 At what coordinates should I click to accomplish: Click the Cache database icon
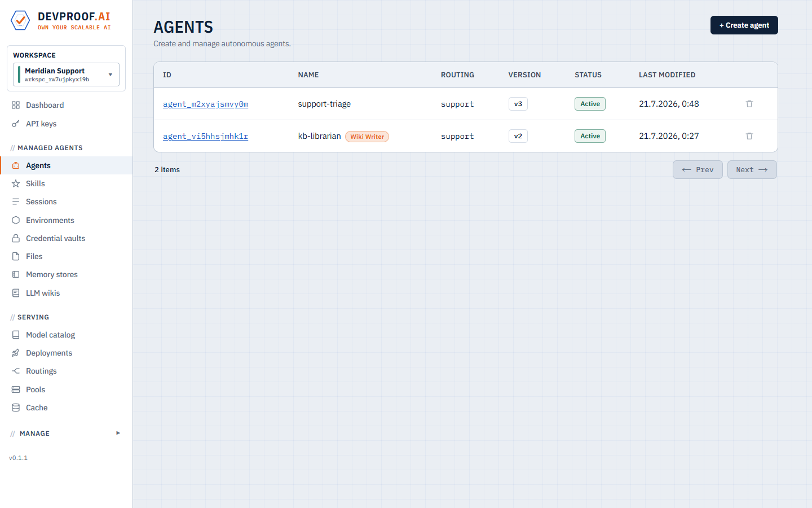pos(16,408)
